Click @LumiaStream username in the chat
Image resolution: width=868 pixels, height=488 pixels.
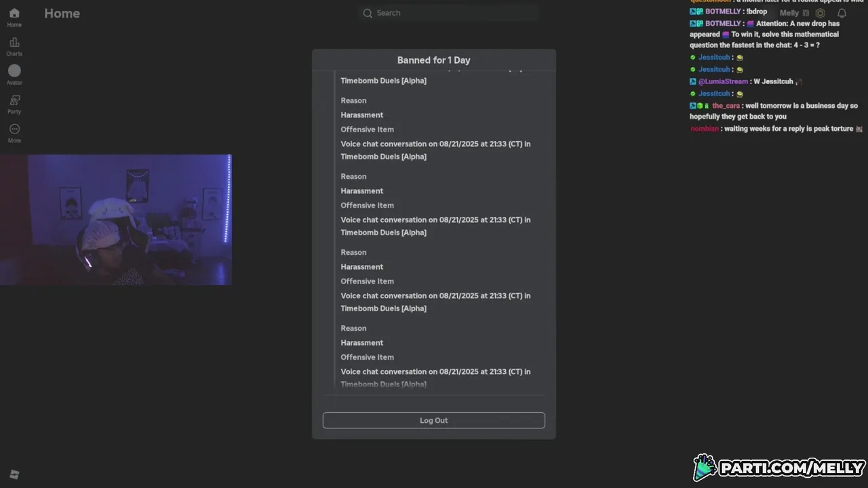[723, 81]
